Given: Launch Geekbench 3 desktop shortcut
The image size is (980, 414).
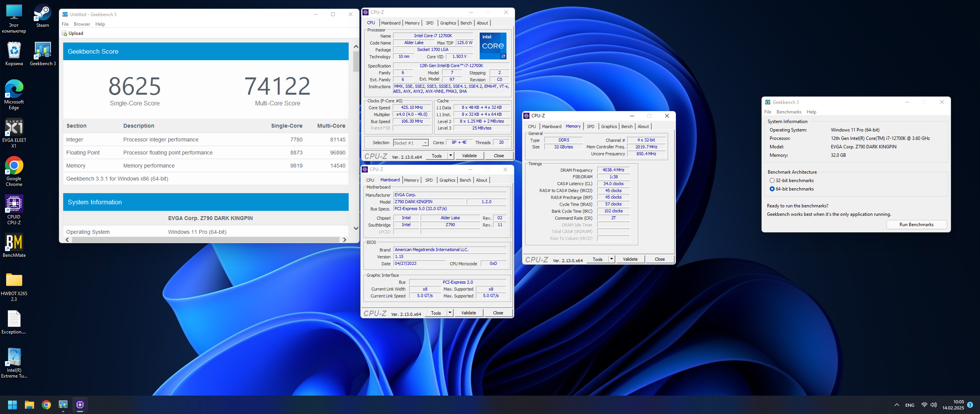Looking at the screenshot, I should pyautogui.click(x=43, y=54).
